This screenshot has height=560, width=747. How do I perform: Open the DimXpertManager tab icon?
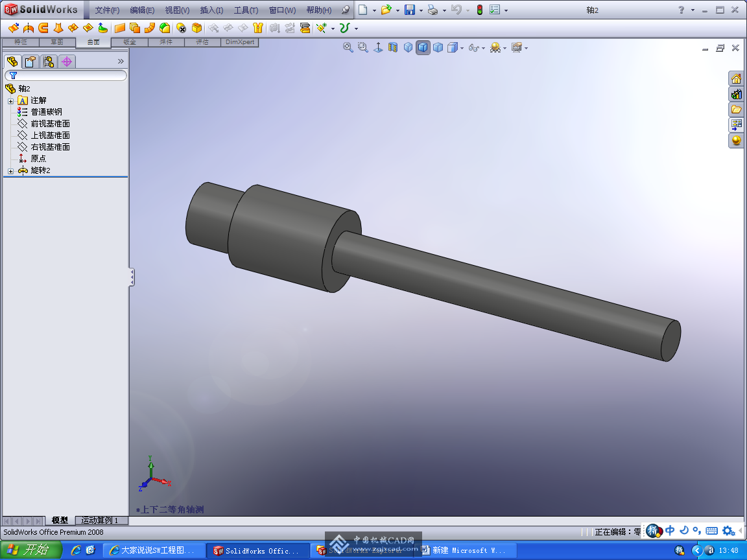click(x=67, y=62)
